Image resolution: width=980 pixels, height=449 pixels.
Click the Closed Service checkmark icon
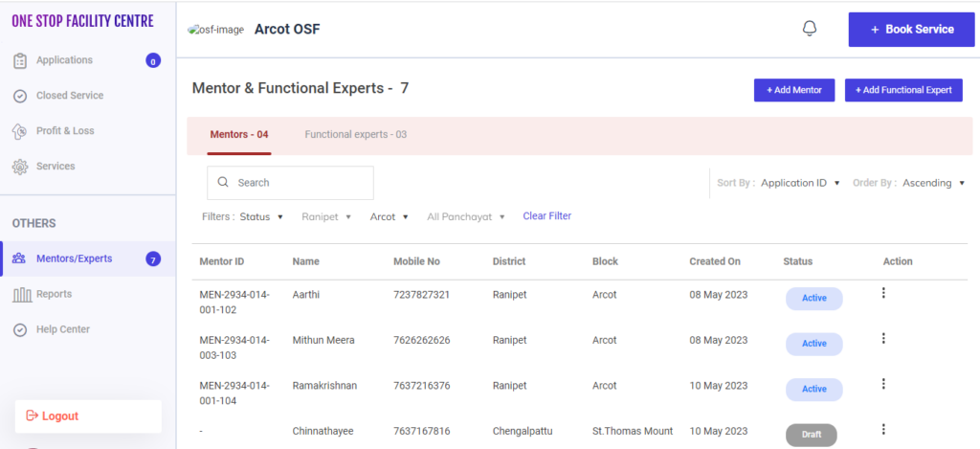pyautogui.click(x=19, y=96)
